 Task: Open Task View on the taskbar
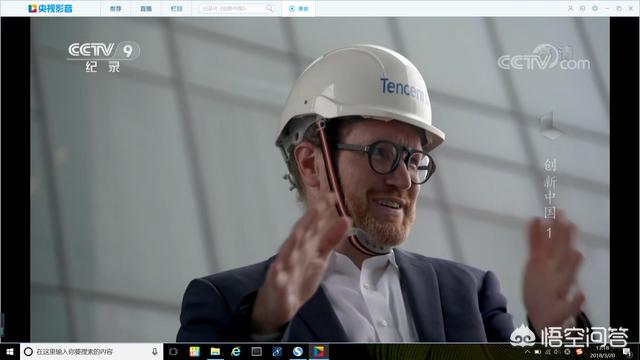click(x=173, y=351)
